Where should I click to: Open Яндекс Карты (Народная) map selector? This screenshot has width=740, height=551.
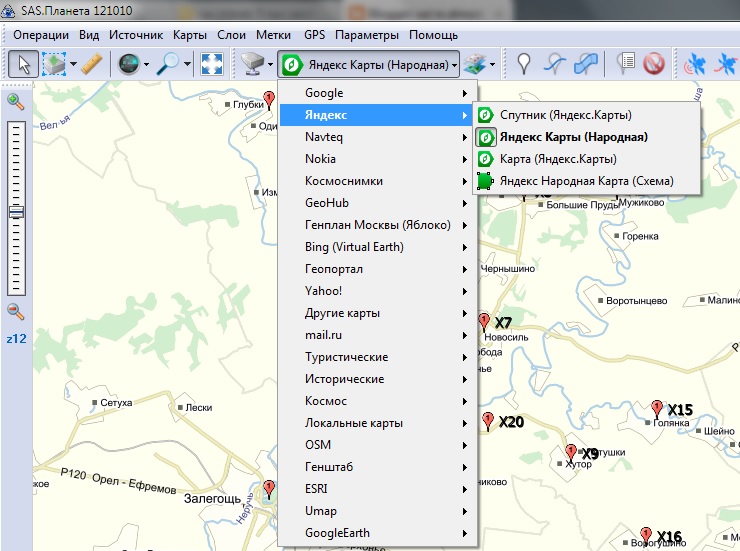[368, 64]
